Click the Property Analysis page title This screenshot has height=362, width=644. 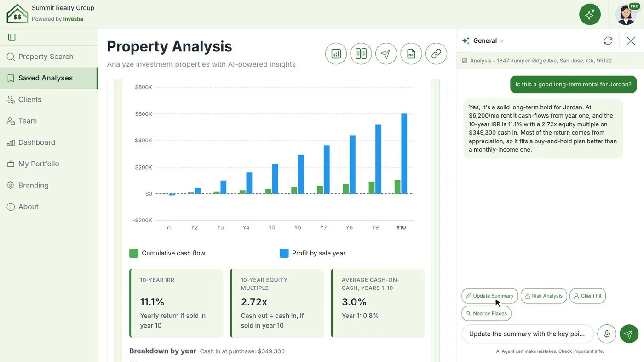coord(169,46)
